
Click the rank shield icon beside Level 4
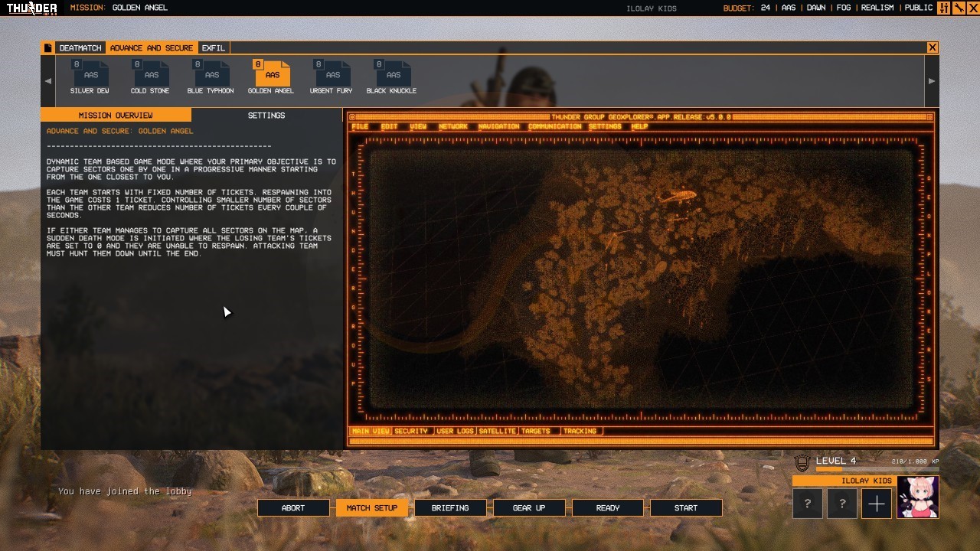click(802, 463)
